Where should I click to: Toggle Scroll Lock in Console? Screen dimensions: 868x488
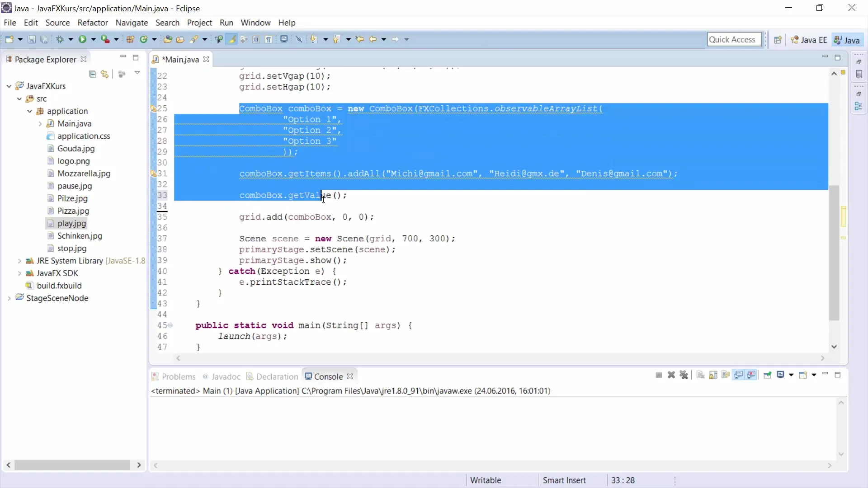(x=713, y=375)
